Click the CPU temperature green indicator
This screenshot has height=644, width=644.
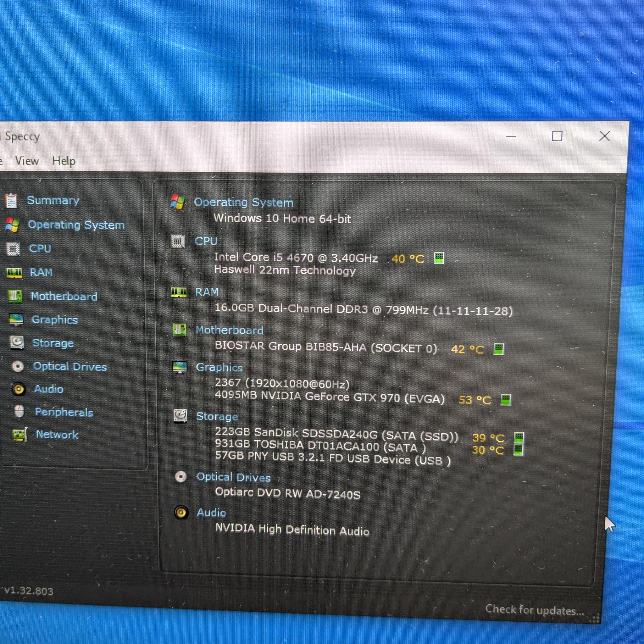[x=439, y=258]
